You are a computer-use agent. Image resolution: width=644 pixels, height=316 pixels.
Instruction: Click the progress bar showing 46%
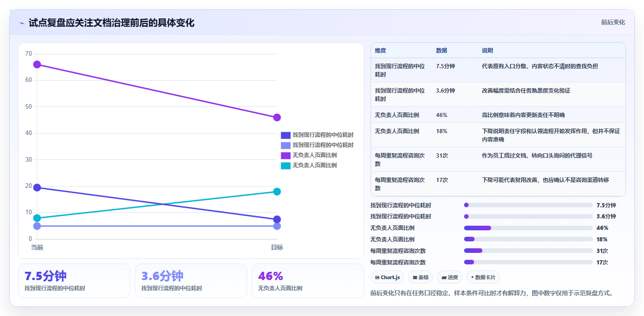coord(528,228)
